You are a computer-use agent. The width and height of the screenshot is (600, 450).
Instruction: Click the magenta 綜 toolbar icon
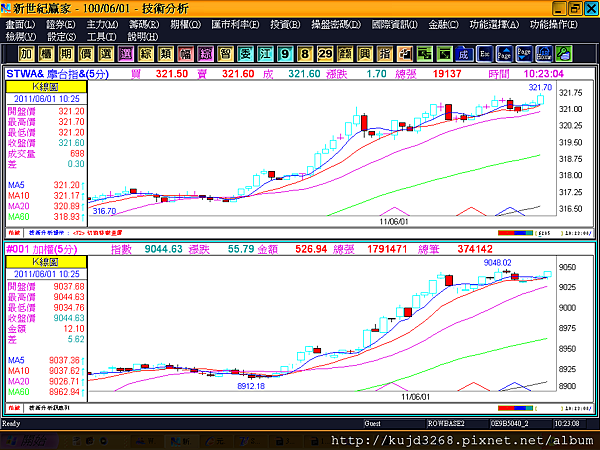[205, 54]
